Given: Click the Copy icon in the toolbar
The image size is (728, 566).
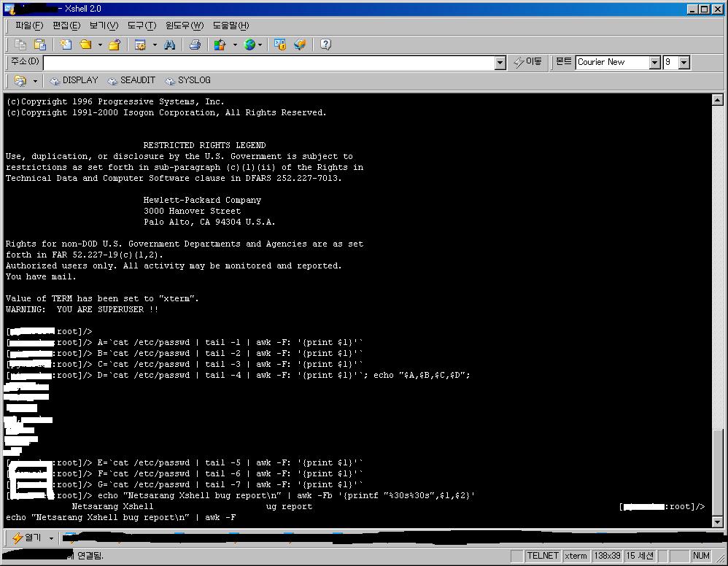Looking at the screenshot, I should point(21,44).
